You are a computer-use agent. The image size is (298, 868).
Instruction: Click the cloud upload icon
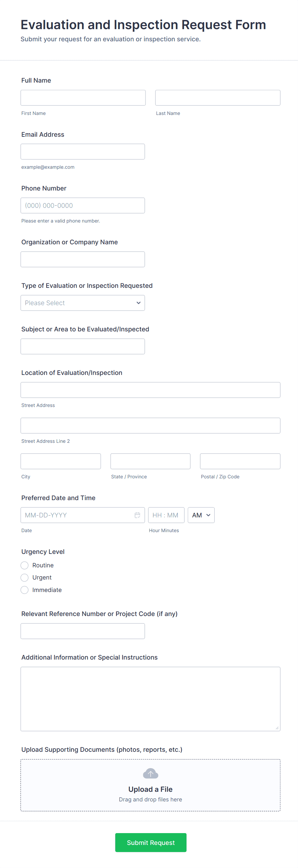pos(150,773)
